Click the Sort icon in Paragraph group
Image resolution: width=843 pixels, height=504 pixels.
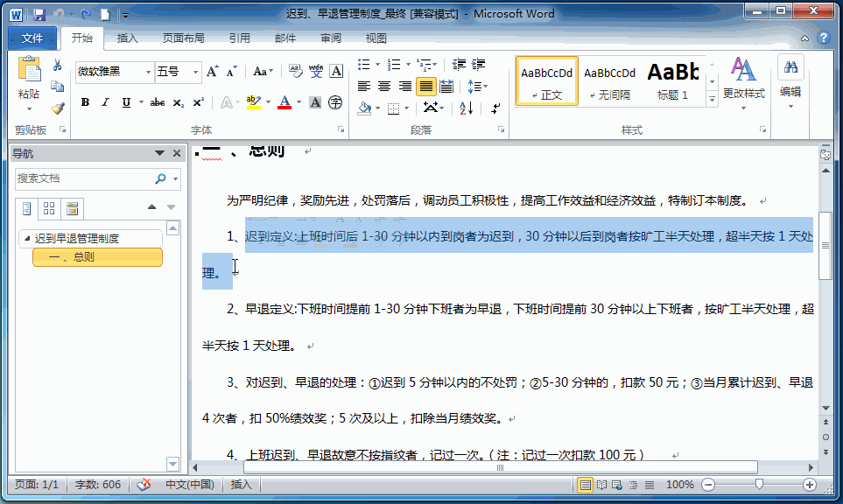coord(465,108)
